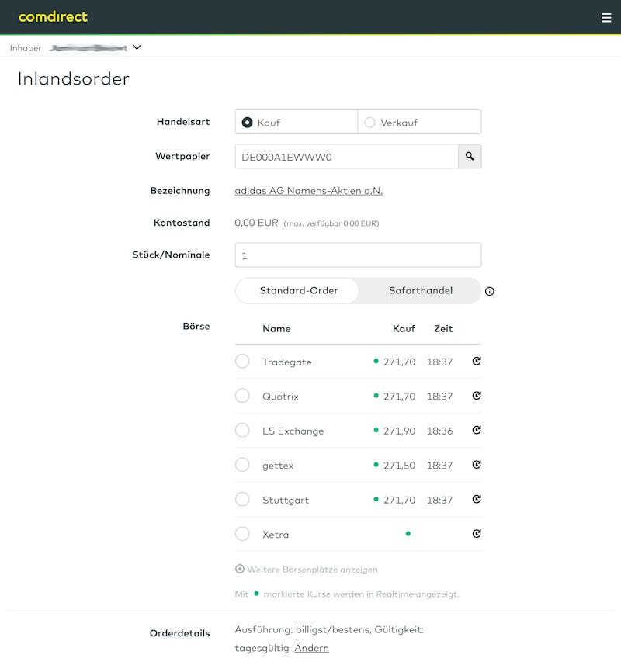Screen dimensions: 621x672
Task: Refresh the gettex quote
Action: click(x=477, y=465)
